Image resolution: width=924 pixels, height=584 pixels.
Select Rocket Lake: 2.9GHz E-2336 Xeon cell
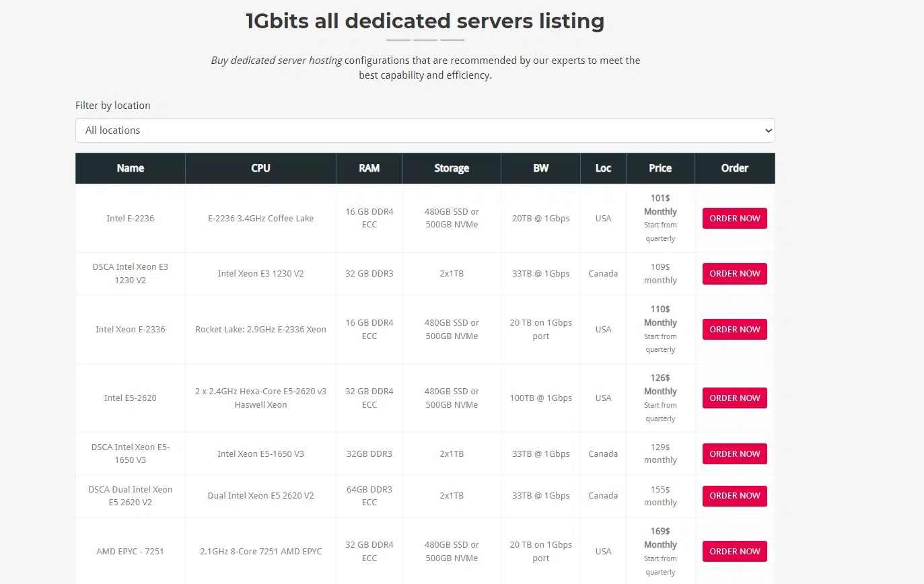click(260, 329)
